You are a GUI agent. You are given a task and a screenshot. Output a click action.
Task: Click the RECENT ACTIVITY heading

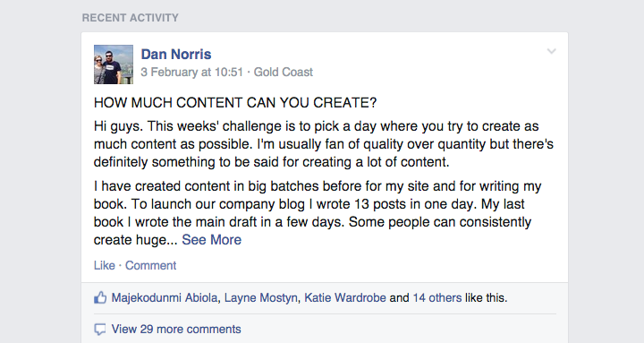click(131, 18)
